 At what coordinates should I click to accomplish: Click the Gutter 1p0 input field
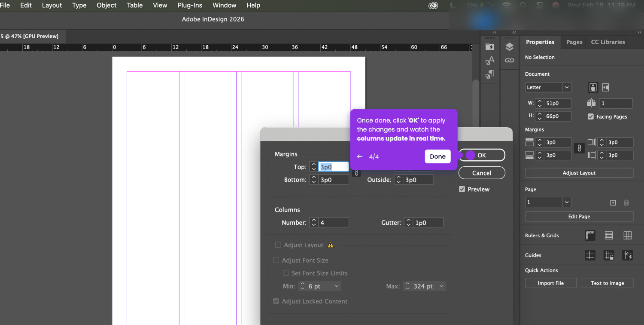coord(428,223)
